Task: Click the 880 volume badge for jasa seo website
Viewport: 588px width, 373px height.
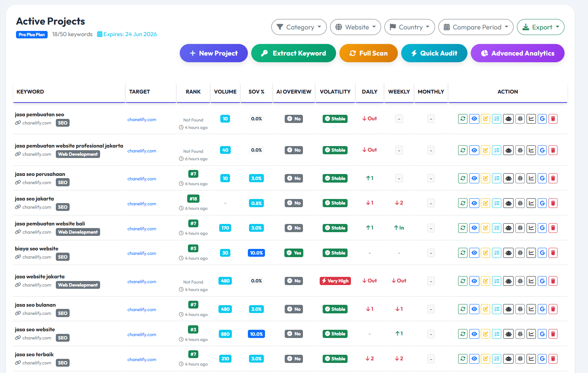Action: point(225,334)
